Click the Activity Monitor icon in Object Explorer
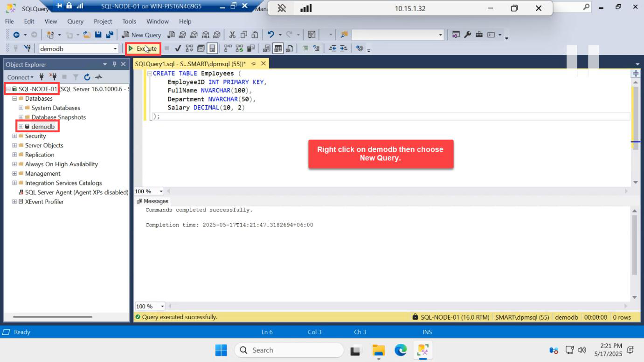 (x=98, y=77)
